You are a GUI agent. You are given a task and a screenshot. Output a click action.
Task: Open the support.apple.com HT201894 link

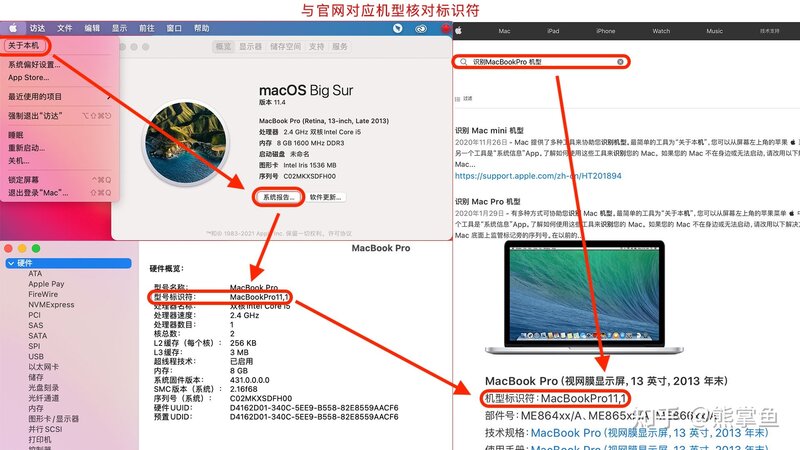537,175
